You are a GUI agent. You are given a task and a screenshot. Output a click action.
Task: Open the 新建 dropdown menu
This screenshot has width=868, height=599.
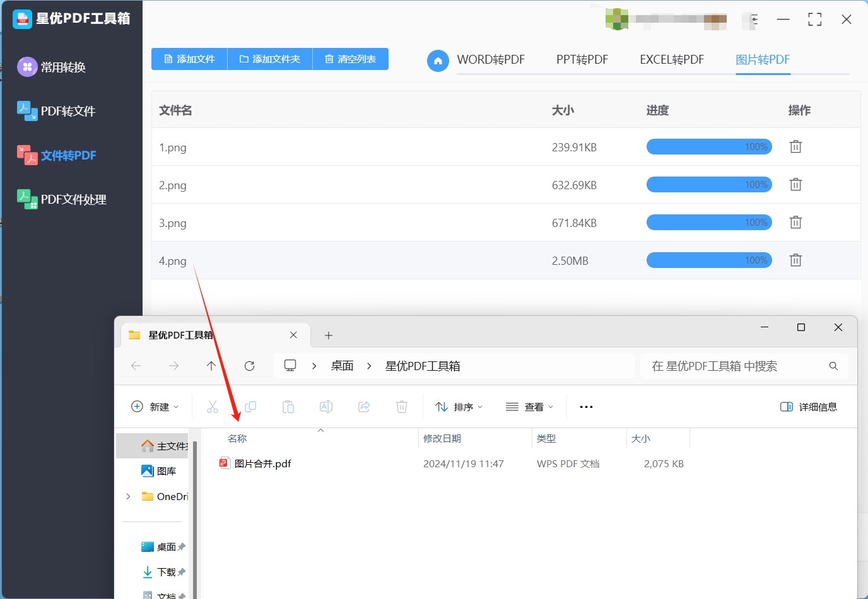tap(155, 407)
